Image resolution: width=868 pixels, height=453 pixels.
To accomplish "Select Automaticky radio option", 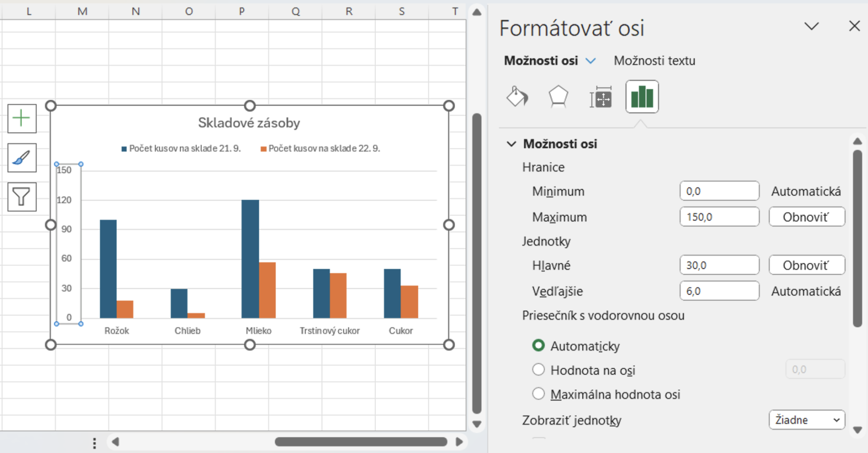I will [538, 345].
